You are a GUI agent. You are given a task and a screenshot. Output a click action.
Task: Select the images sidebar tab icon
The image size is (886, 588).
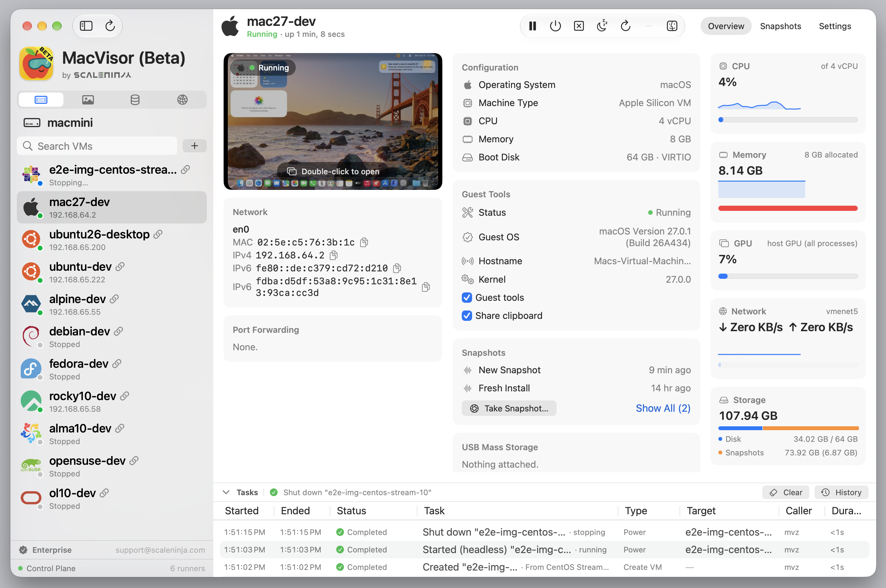tap(88, 100)
